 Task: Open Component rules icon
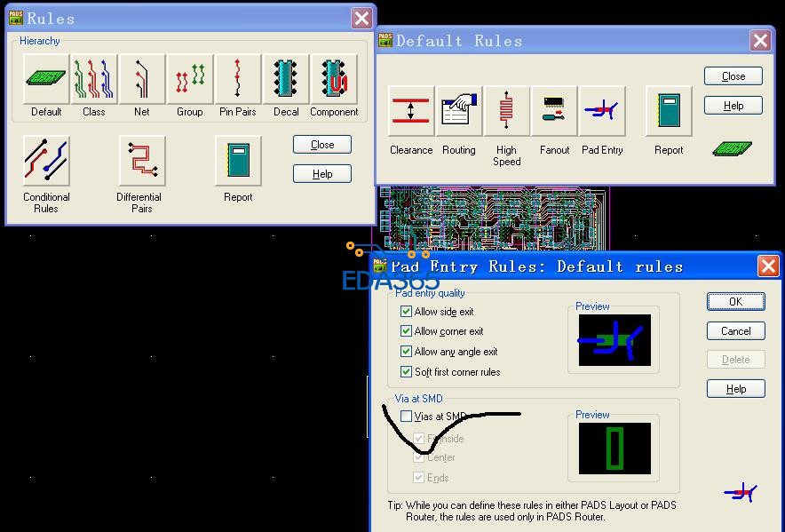334,79
